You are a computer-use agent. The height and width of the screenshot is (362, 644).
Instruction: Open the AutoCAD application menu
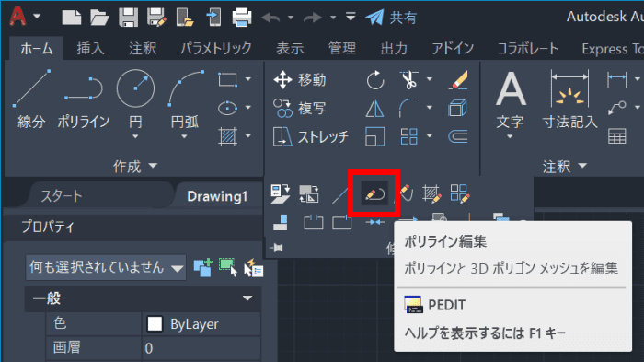24,17
